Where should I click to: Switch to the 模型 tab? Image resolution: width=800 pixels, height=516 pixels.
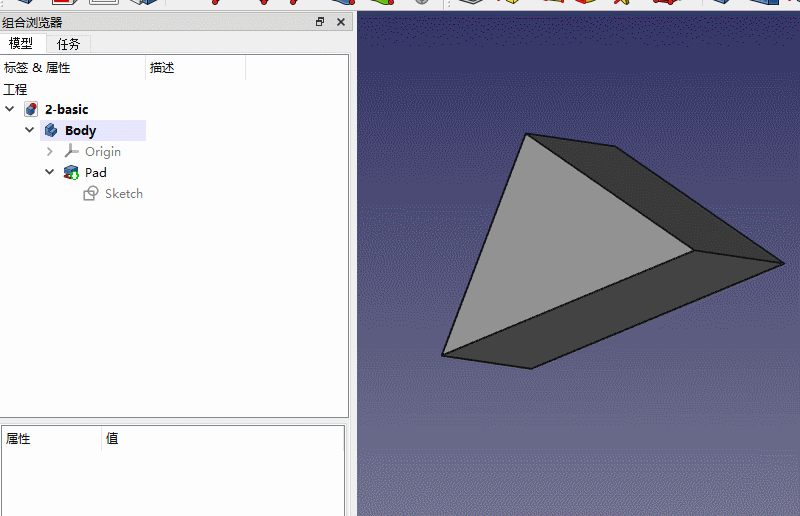pos(21,43)
